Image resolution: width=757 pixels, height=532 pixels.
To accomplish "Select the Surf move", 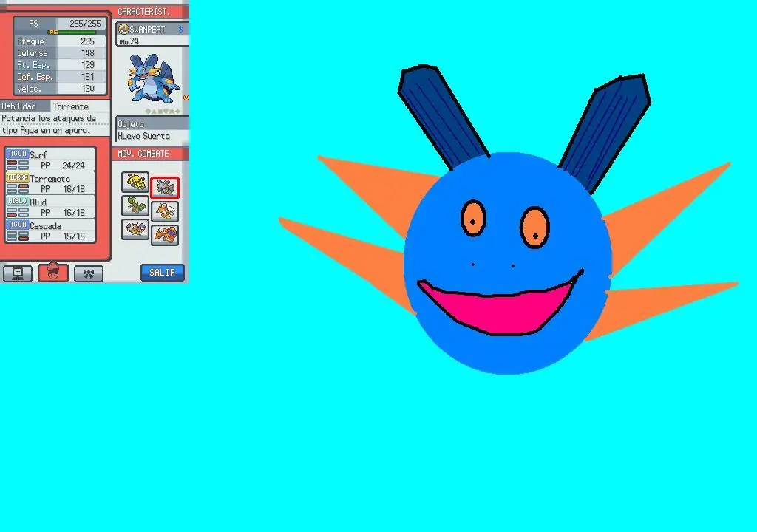I will click(51, 160).
